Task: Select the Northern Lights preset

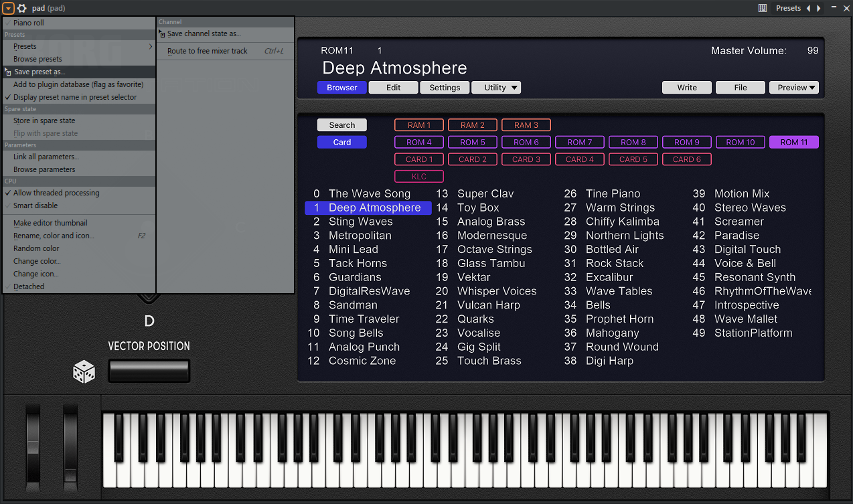Action: (x=624, y=236)
